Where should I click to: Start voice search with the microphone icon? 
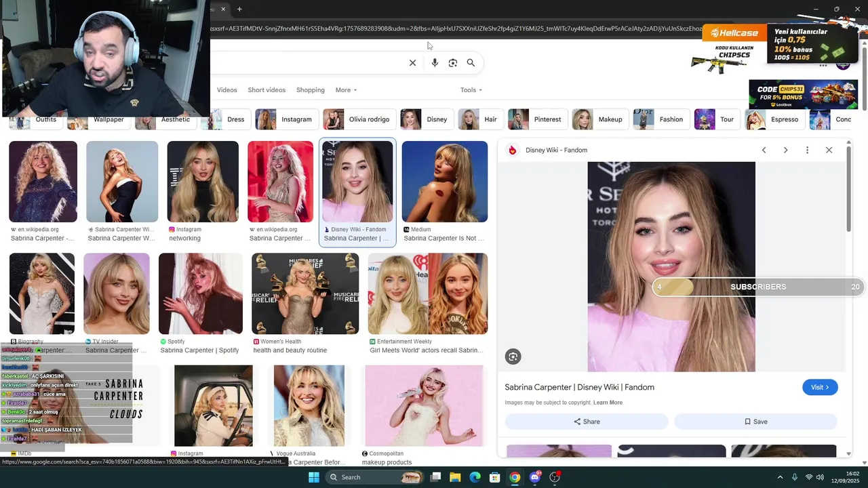(435, 63)
